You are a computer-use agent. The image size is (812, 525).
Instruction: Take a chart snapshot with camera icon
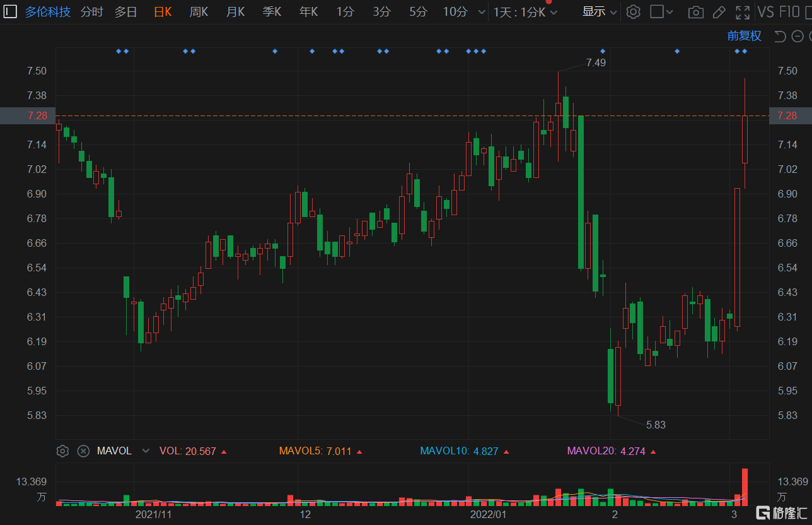click(695, 12)
